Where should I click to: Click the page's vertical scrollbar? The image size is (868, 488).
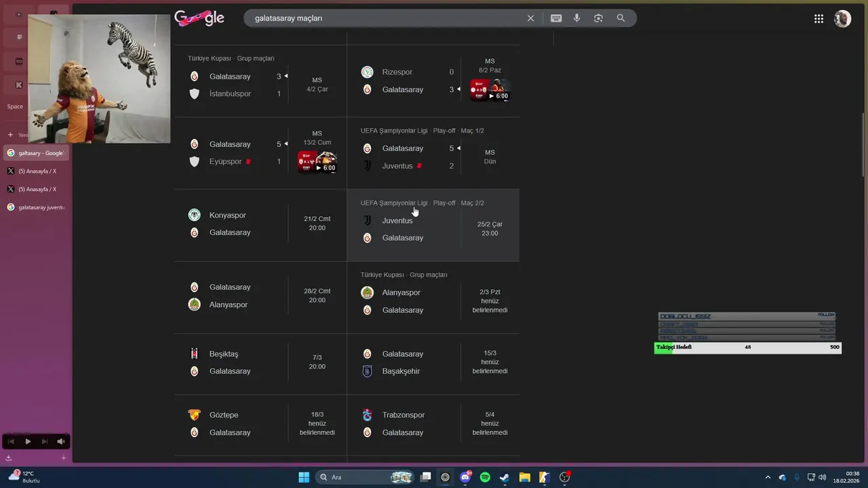coord(863,145)
